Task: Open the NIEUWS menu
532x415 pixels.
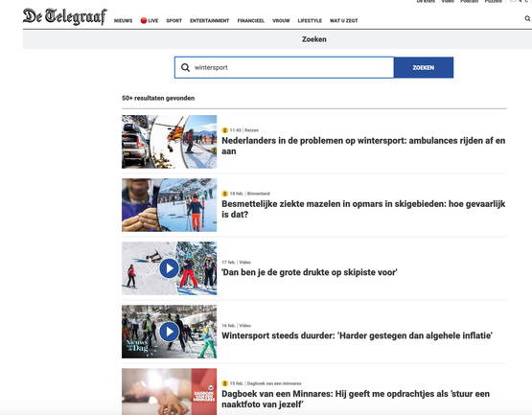Action: click(123, 21)
